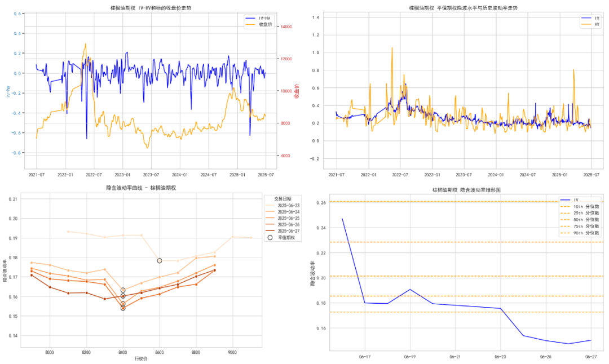609x364 pixels.
Task: Click the circled at-the-money marker at strike 8600
Action: (x=159, y=261)
